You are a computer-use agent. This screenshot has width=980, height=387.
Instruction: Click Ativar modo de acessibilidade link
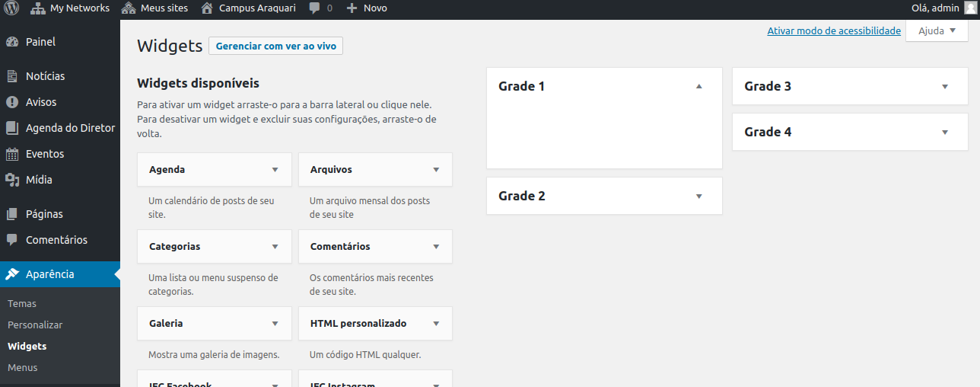tap(834, 31)
